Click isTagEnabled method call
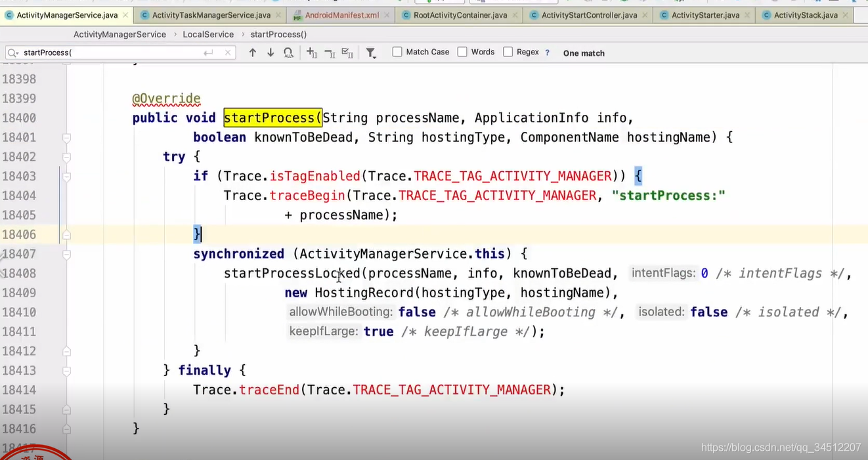The height and width of the screenshot is (460, 868). (315, 176)
